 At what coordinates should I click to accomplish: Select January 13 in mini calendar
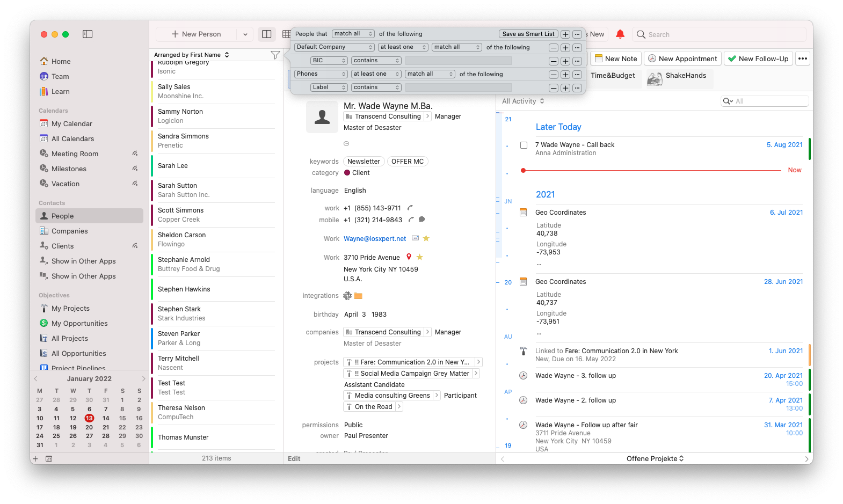89,418
